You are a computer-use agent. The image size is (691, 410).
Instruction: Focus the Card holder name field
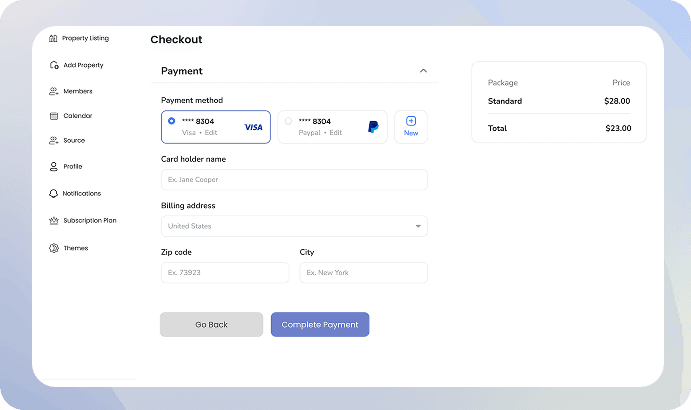pos(294,180)
